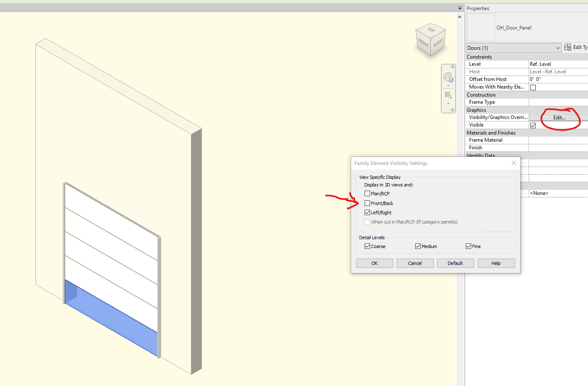Collapse the Graphics property group

click(527, 110)
